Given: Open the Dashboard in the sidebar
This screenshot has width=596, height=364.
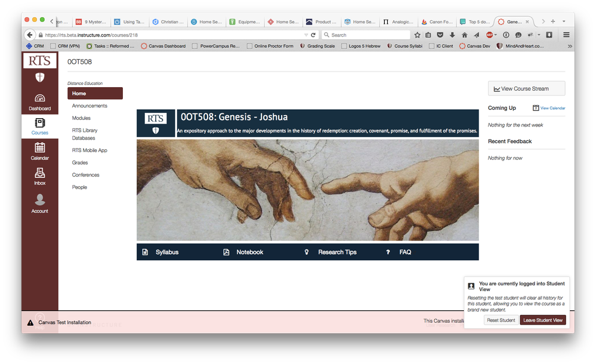Looking at the screenshot, I should [39, 102].
